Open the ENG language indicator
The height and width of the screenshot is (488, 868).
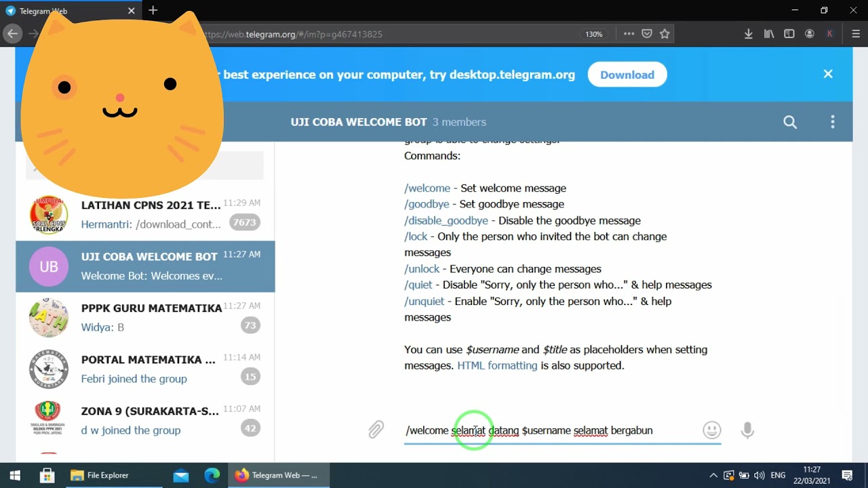click(x=778, y=475)
